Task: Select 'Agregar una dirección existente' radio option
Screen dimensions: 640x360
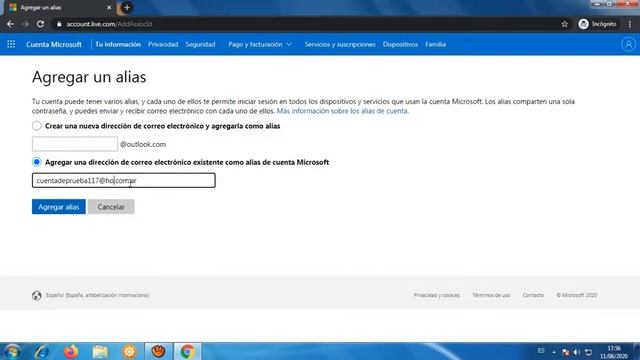Action: (x=37, y=162)
